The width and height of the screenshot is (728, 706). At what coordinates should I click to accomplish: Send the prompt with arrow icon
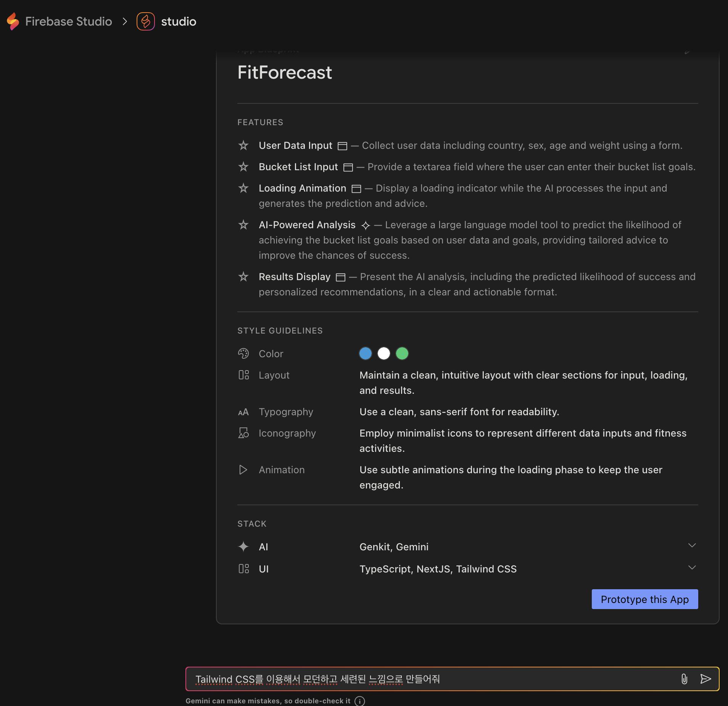point(705,679)
